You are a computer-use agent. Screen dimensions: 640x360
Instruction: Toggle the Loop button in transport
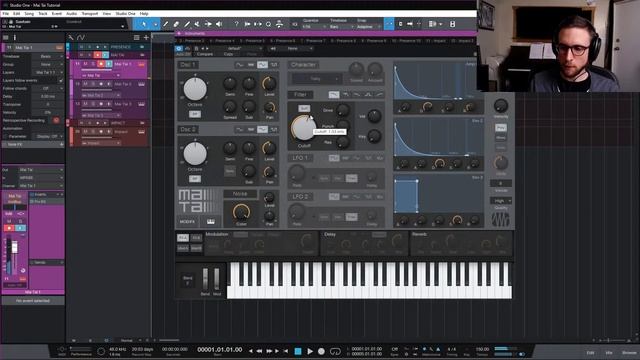[335, 351]
